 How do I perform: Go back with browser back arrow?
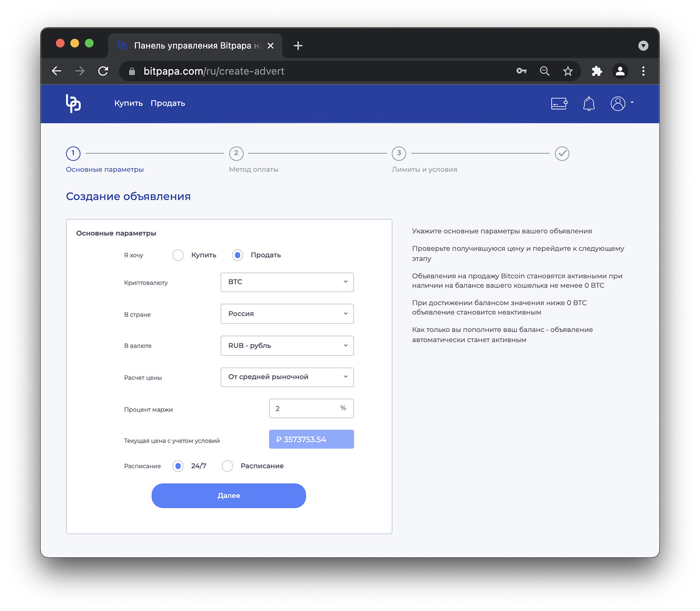(x=57, y=71)
